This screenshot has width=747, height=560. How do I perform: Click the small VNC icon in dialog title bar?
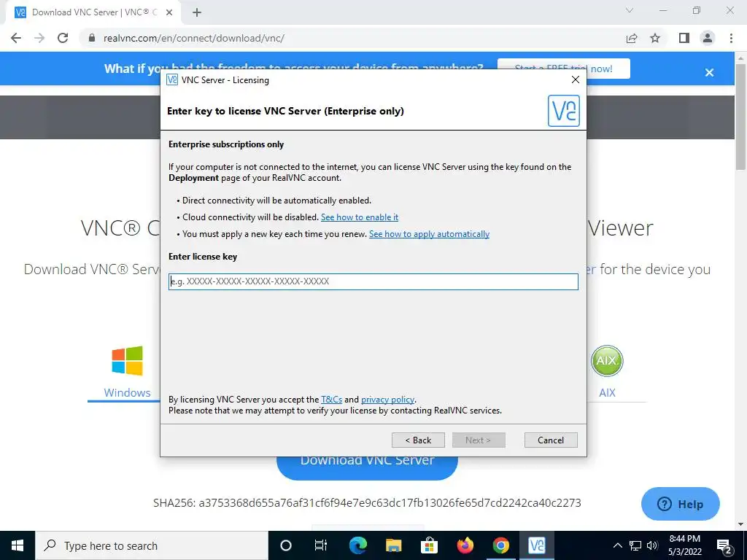point(172,80)
